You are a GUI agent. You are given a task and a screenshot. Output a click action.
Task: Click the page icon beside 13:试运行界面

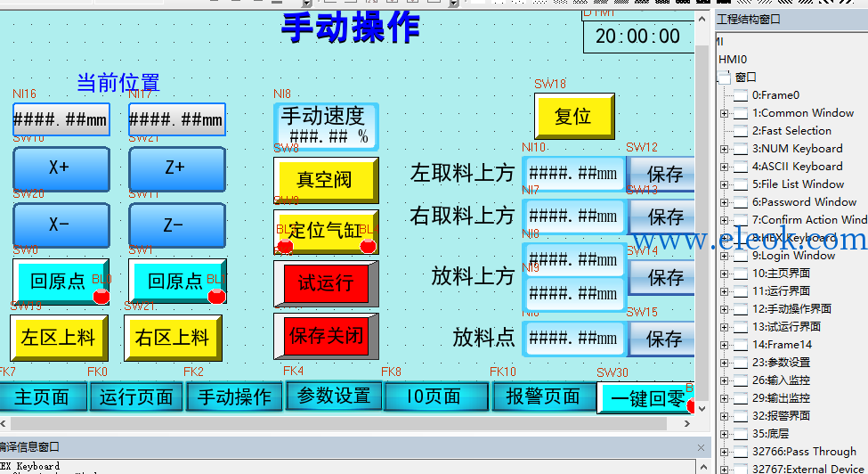tap(740, 327)
